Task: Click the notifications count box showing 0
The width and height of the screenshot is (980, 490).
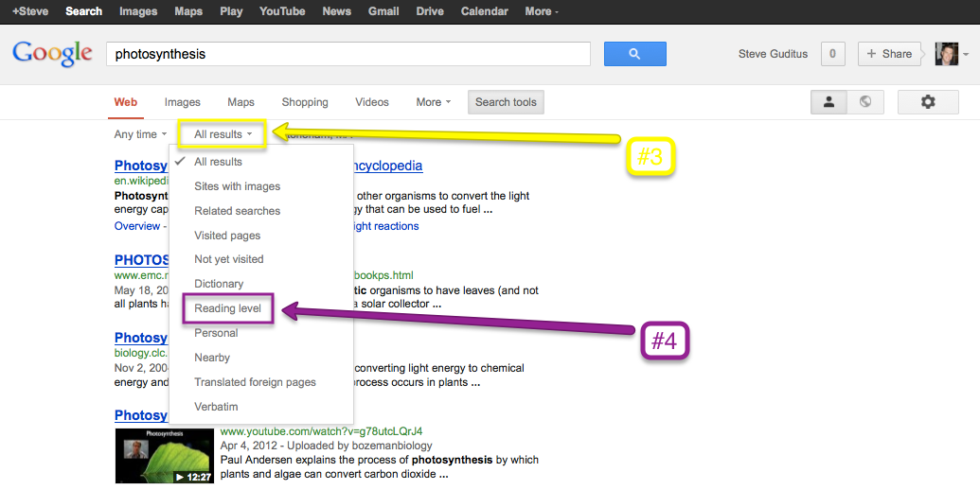Action: point(832,54)
